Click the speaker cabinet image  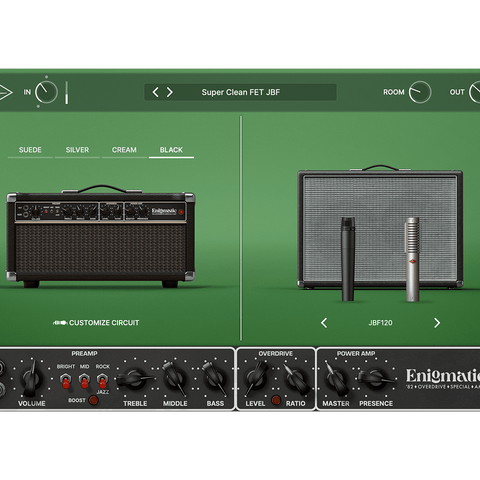(x=380, y=227)
